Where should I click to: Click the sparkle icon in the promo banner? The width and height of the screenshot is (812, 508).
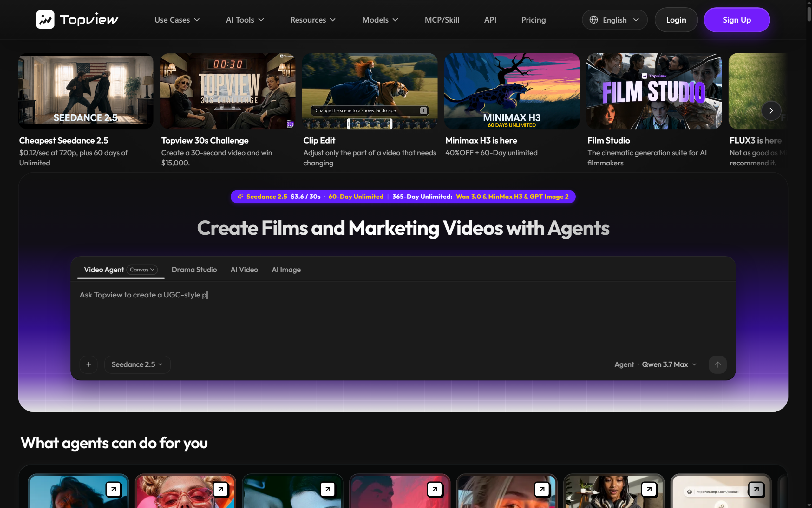coord(240,197)
